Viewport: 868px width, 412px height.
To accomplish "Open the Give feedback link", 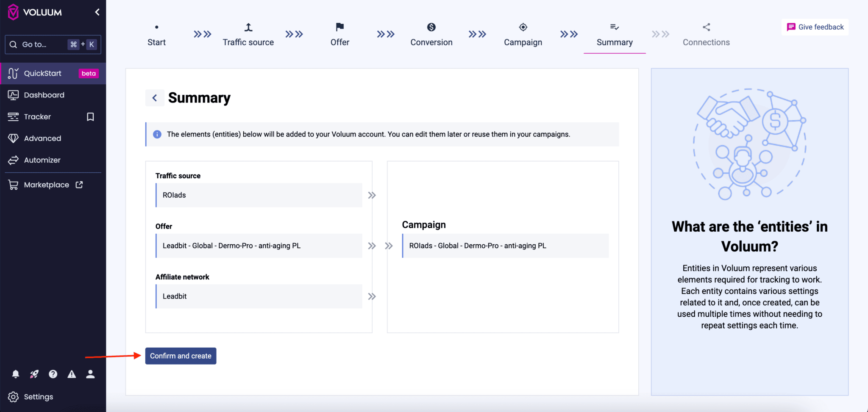I will coord(815,27).
